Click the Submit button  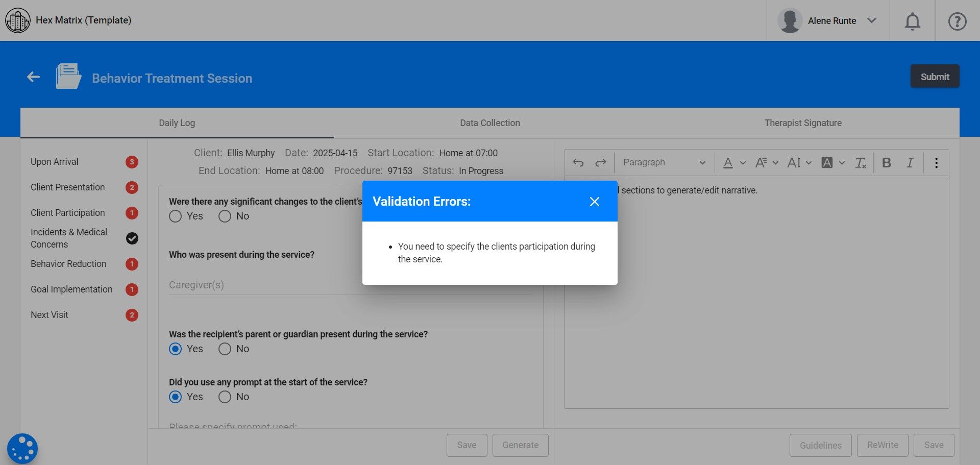pos(935,77)
